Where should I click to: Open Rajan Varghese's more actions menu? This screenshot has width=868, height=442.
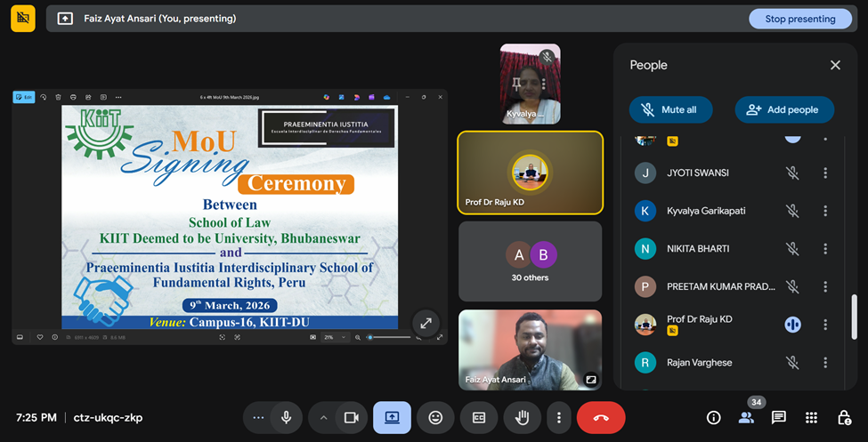(824, 362)
